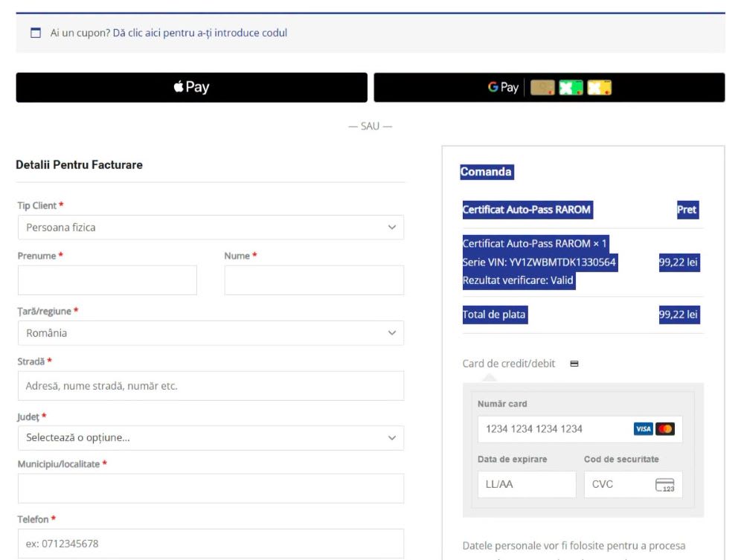Click the Serie VIN YV1ZWBMTDK1330564 text
Screen dimensions: 744x560
pos(539,263)
